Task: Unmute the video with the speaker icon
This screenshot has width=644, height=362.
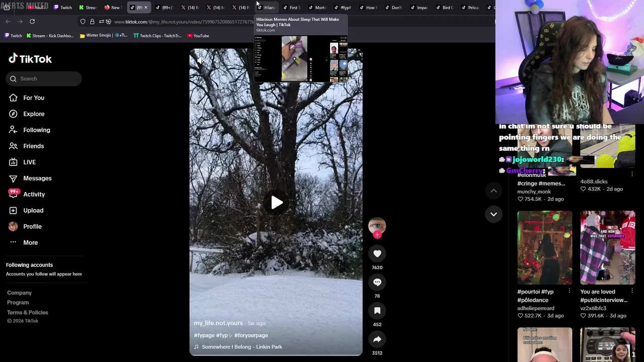Action: (200, 61)
